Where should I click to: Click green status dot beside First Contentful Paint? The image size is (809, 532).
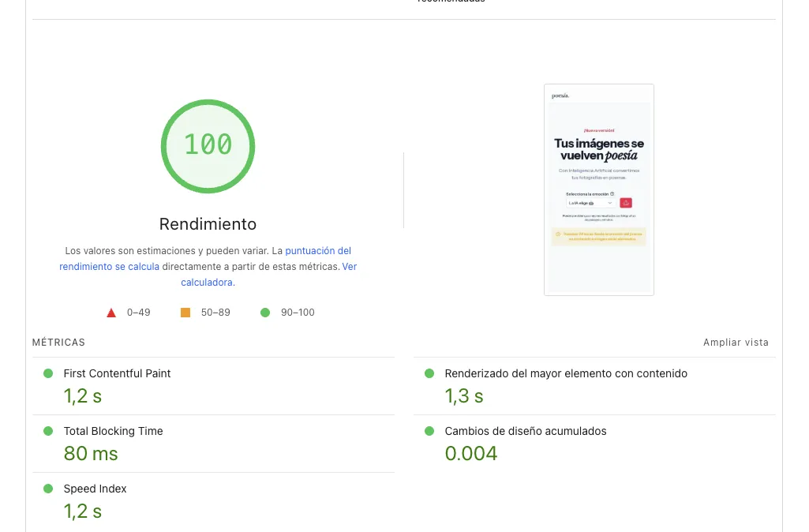click(x=48, y=373)
